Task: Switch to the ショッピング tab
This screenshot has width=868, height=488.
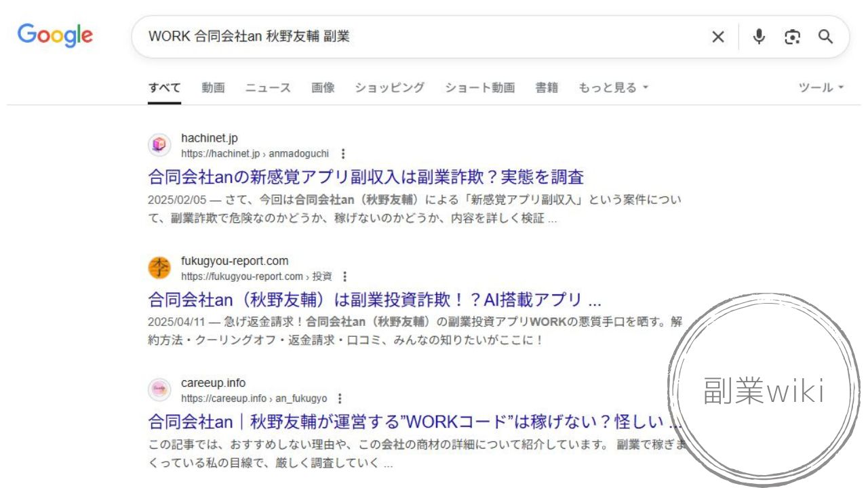Action: pos(390,87)
